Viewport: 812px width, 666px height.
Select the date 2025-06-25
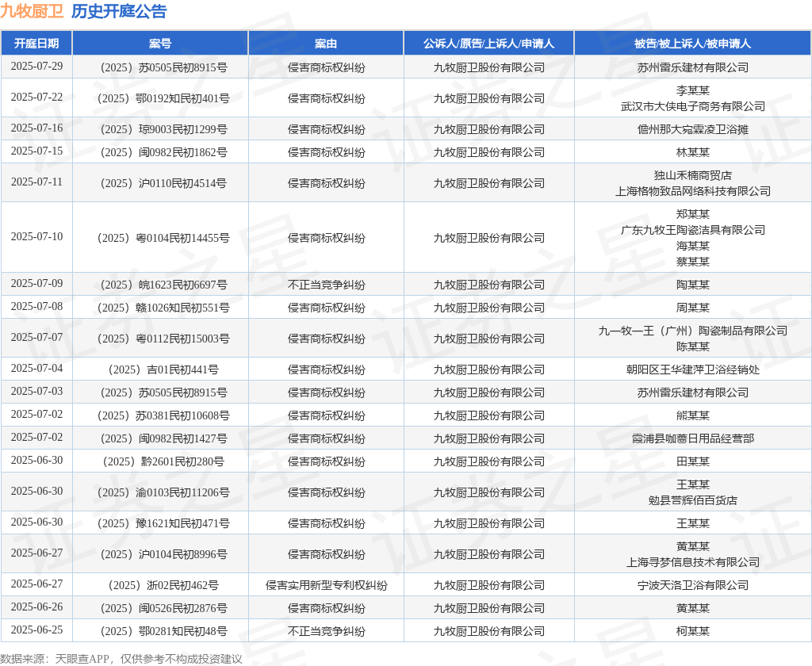coord(36,630)
